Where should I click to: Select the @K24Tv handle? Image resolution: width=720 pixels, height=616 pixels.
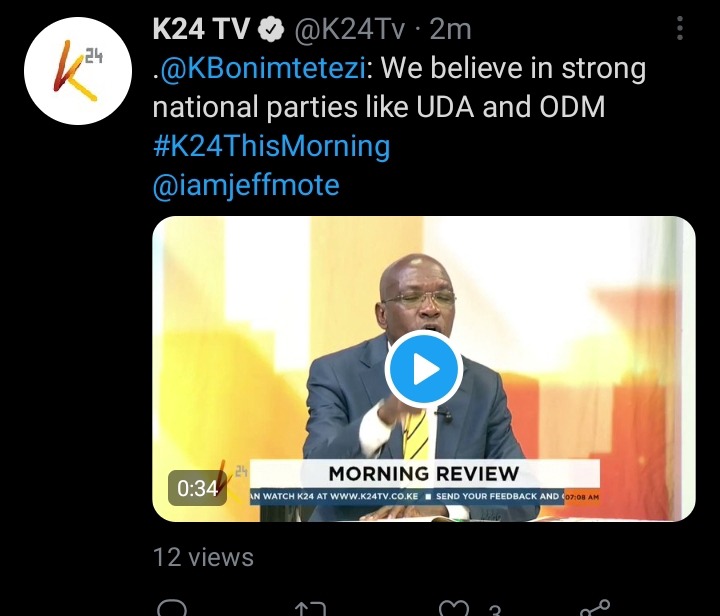(350, 29)
